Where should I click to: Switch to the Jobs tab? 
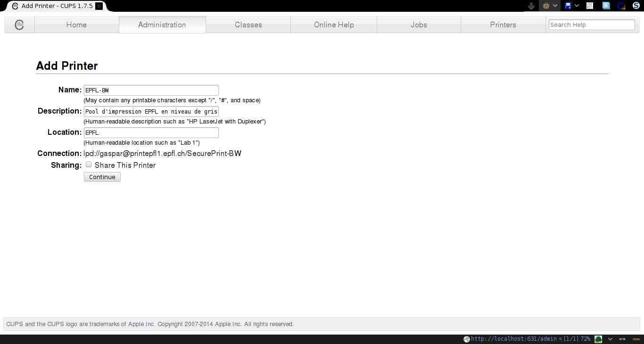(419, 25)
